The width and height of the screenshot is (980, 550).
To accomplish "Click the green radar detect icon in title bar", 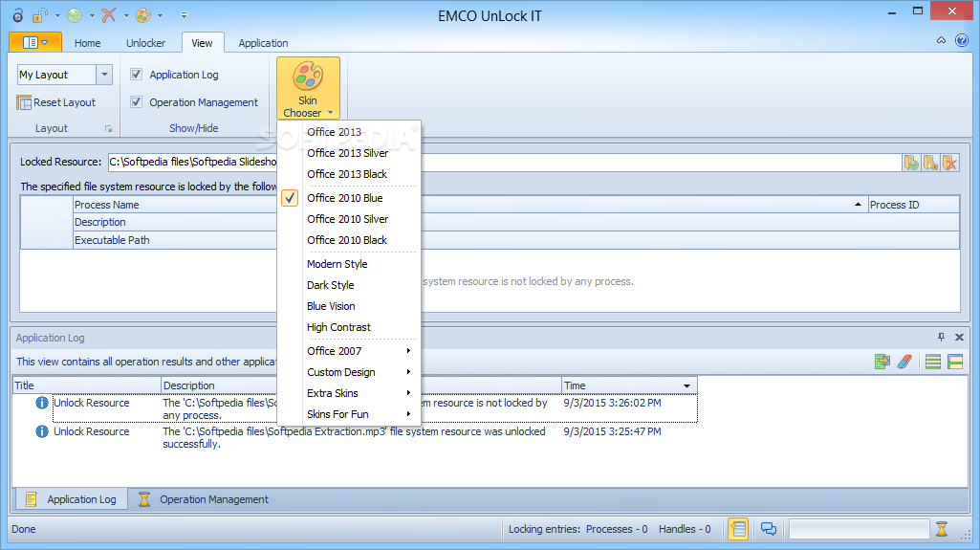I will 75,15.
